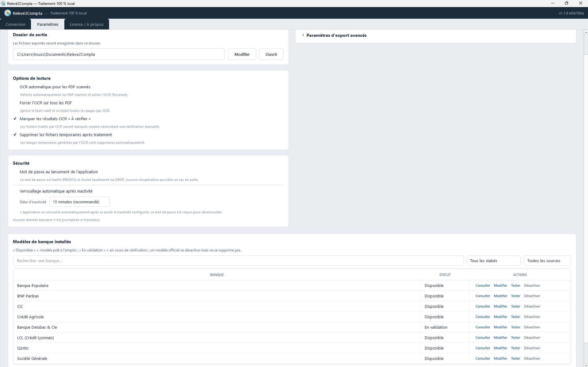Enable OCR automatique pour les PDF scannés

(55, 87)
